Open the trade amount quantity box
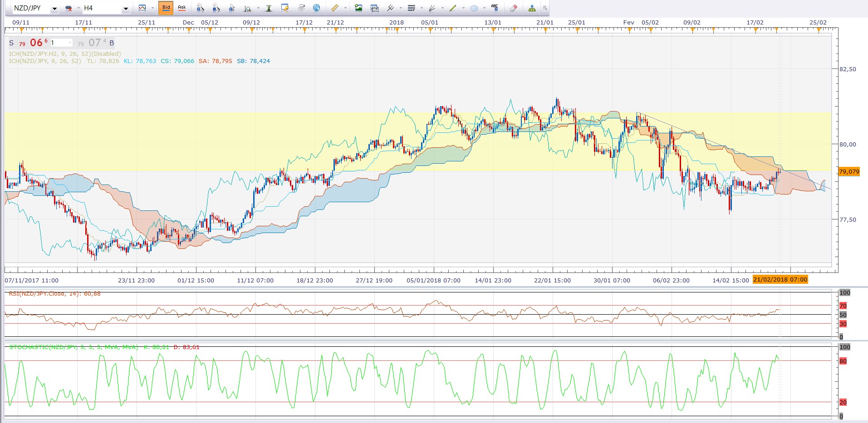Image resolution: width=868 pixels, height=423 pixels. [61, 43]
